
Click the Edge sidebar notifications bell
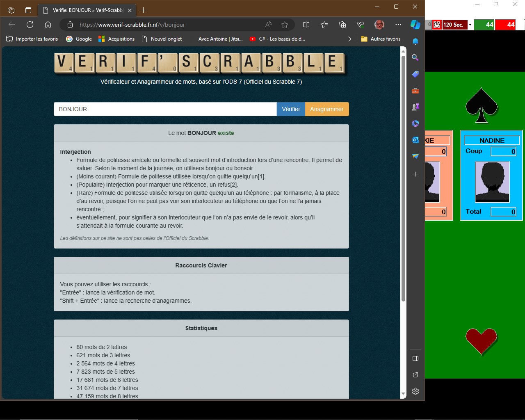click(x=415, y=41)
